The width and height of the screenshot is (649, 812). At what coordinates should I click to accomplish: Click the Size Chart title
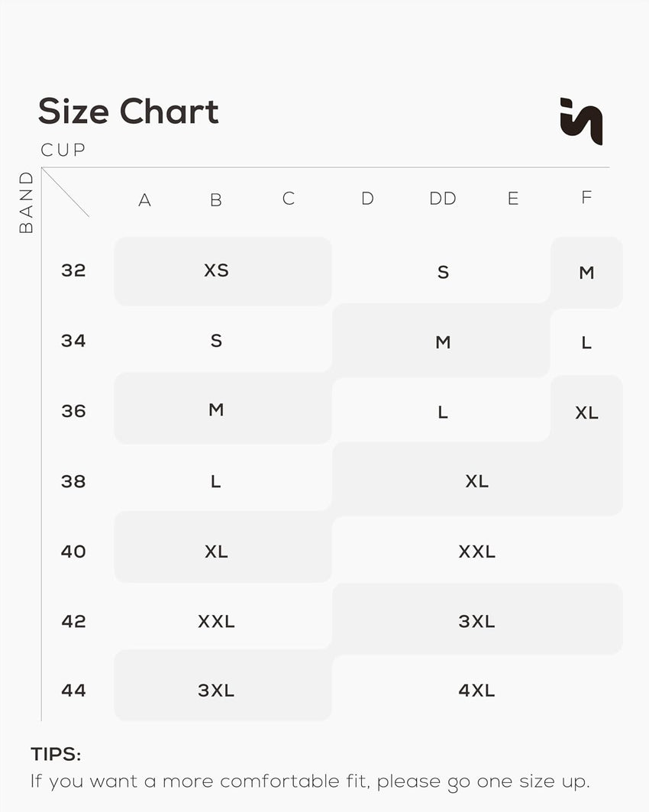pos(128,112)
